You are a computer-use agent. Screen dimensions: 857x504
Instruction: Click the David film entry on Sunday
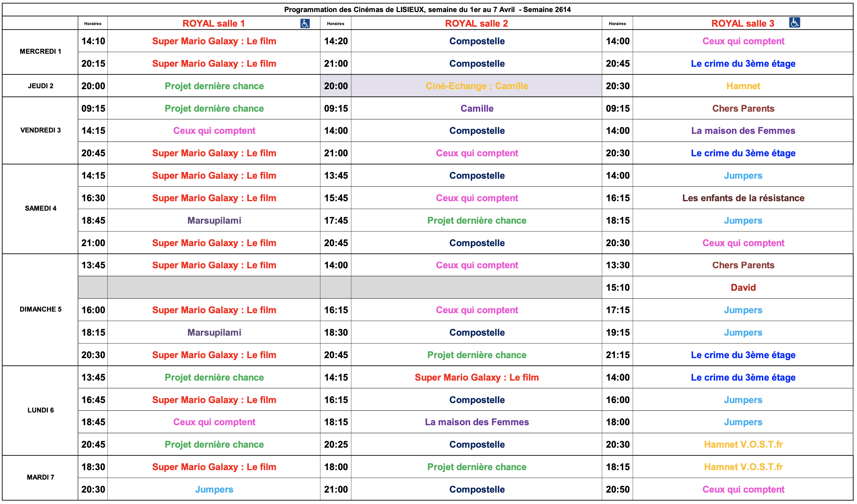743,287
